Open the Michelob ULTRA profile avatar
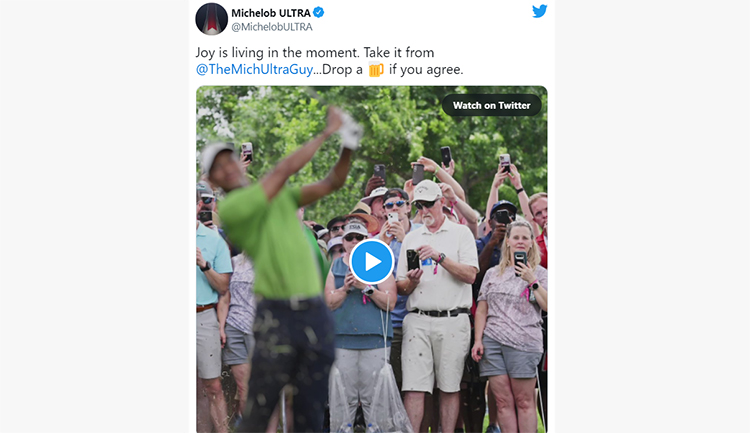The height and width of the screenshot is (433, 750). pos(211,19)
